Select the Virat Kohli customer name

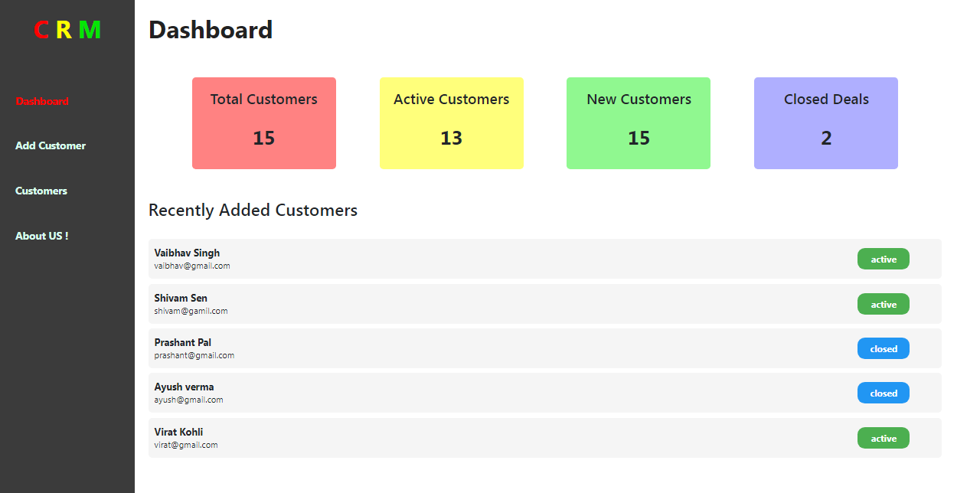pyautogui.click(x=178, y=432)
